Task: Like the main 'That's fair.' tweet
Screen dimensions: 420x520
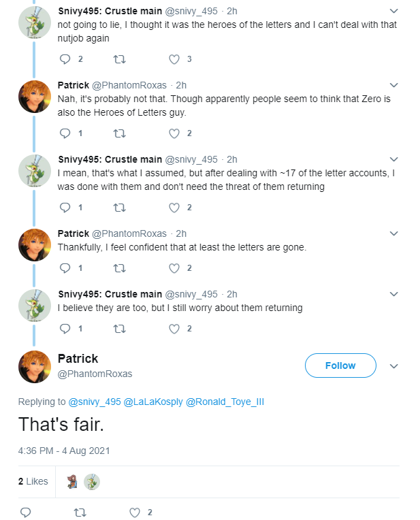Action: 135,513
